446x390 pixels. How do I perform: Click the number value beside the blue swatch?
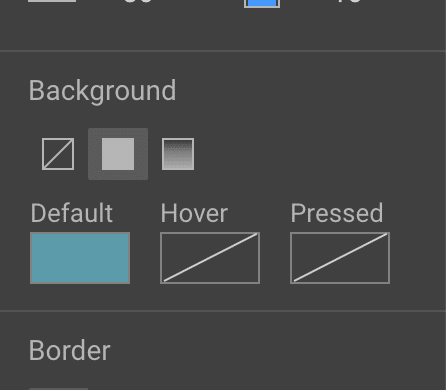point(349,1)
